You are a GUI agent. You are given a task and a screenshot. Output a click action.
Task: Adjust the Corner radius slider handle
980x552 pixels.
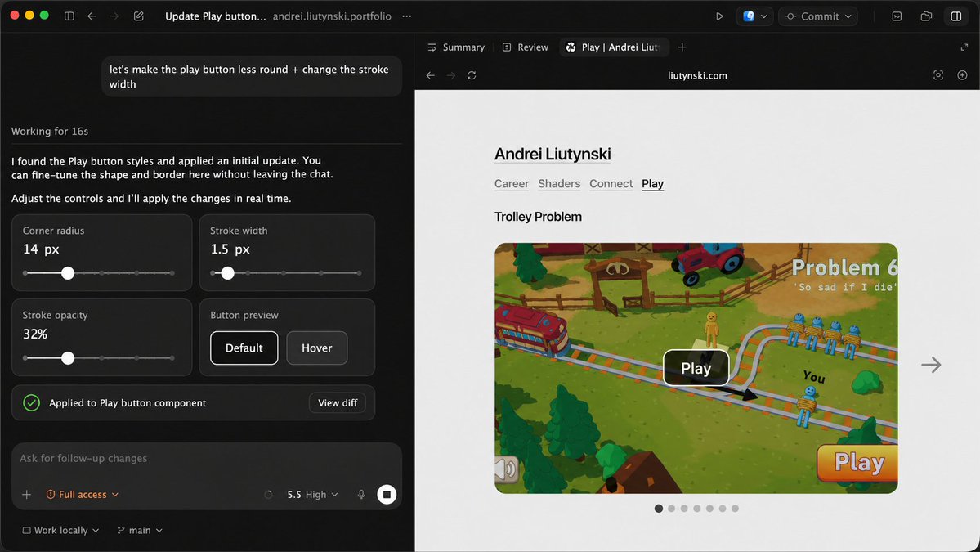68,273
